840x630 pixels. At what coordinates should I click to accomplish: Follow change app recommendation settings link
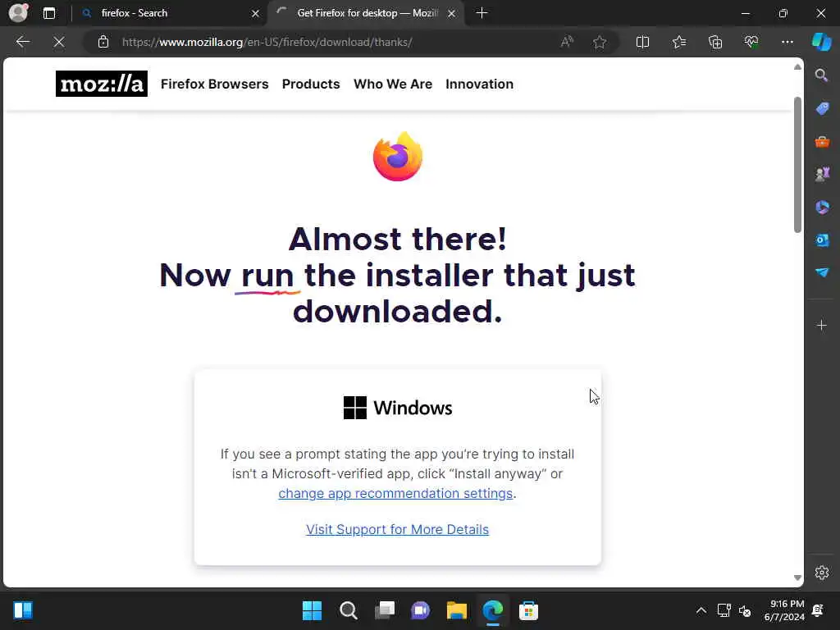click(x=395, y=493)
